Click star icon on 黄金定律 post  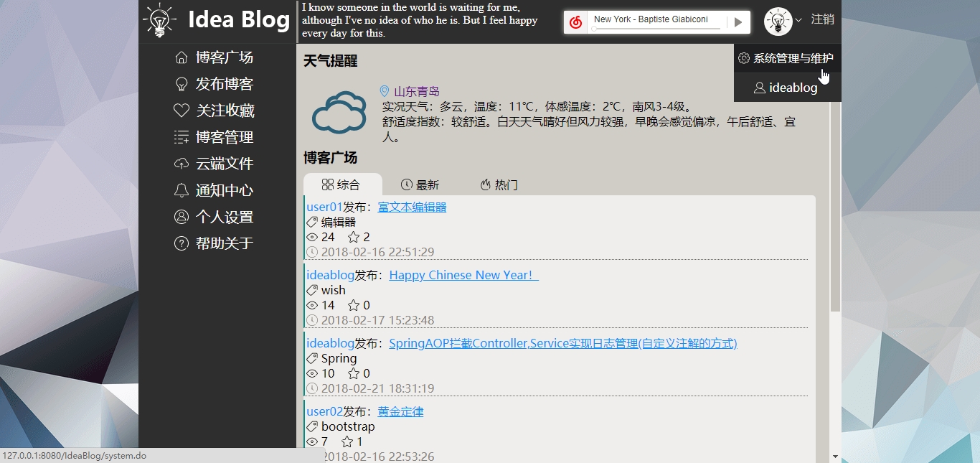coord(347,441)
